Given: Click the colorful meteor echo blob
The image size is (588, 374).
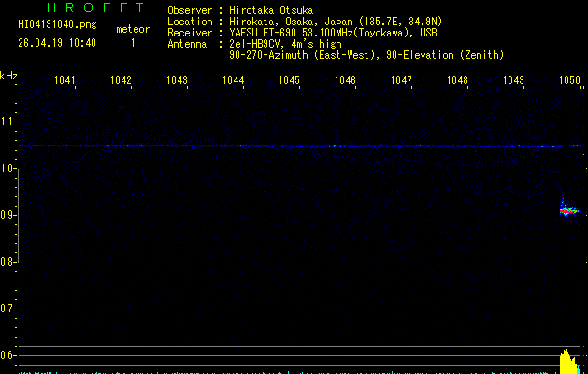Looking at the screenshot, I should (x=569, y=210).
